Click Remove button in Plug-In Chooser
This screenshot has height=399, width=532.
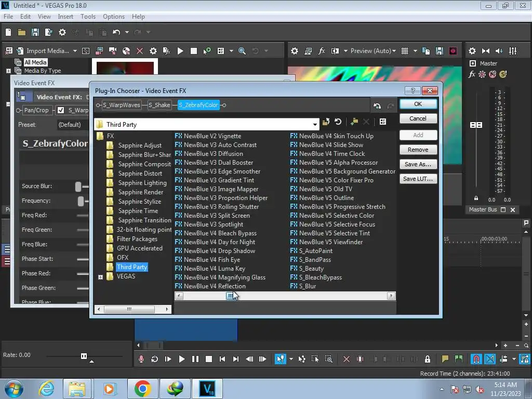point(418,150)
